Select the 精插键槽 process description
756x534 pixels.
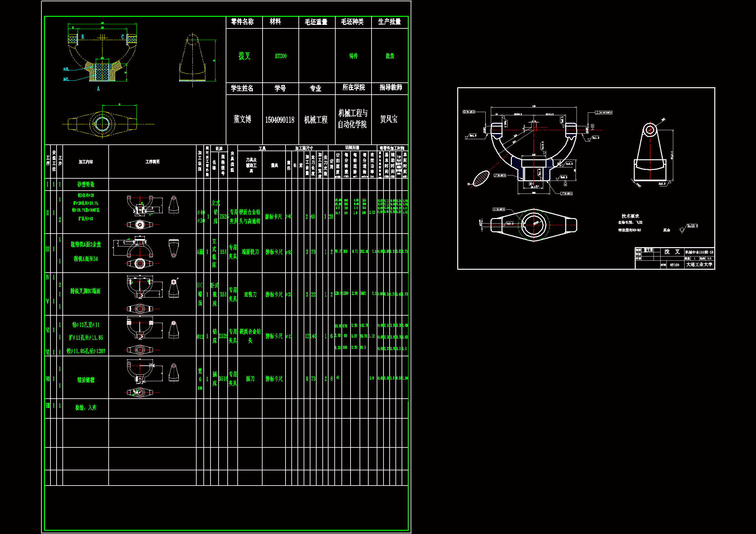click(x=86, y=380)
